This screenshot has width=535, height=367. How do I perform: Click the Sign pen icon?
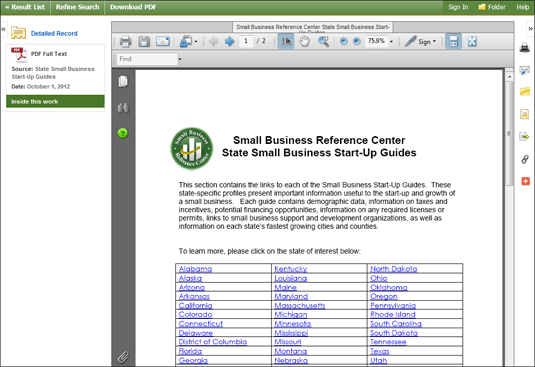pos(410,41)
